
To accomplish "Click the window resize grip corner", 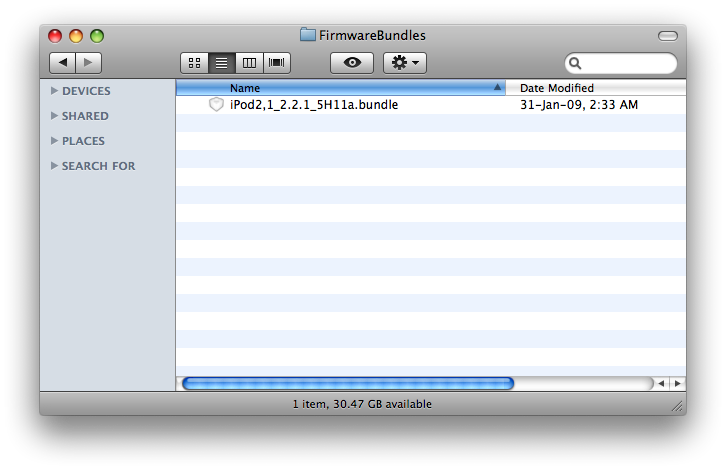I will pyautogui.click(x=677, y=406).
